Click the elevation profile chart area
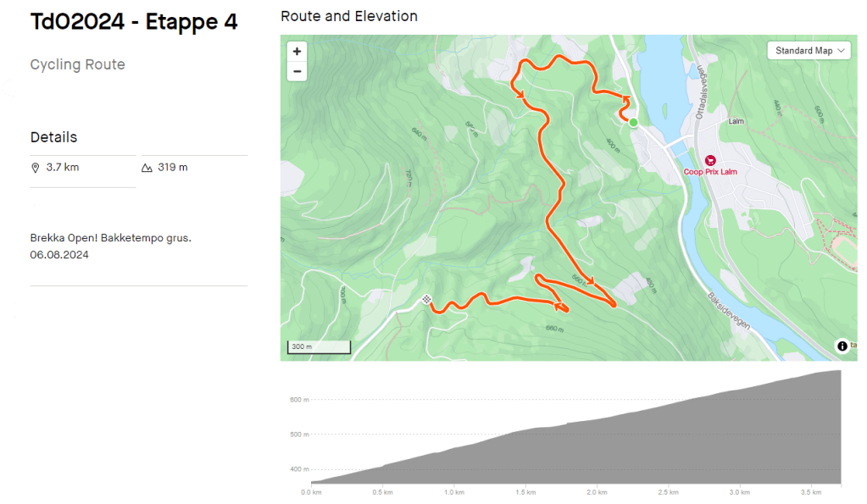Screen dimensions: 867x504 pos(576,440)
